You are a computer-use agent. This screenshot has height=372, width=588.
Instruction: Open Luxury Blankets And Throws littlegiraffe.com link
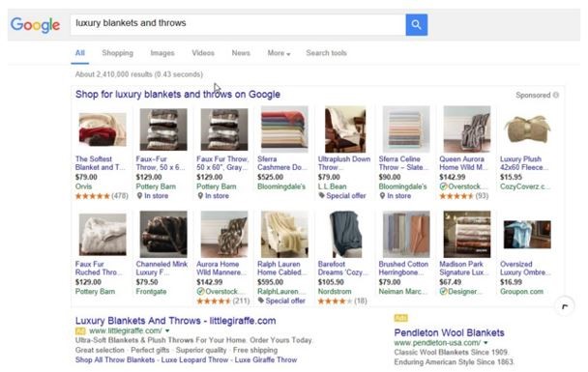[x=175, y=321]
